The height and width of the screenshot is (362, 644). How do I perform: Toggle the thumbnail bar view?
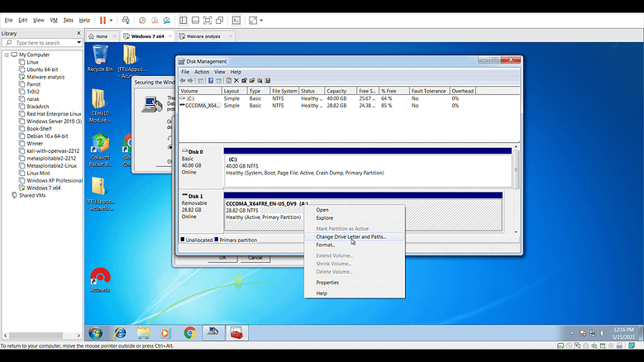195,20
